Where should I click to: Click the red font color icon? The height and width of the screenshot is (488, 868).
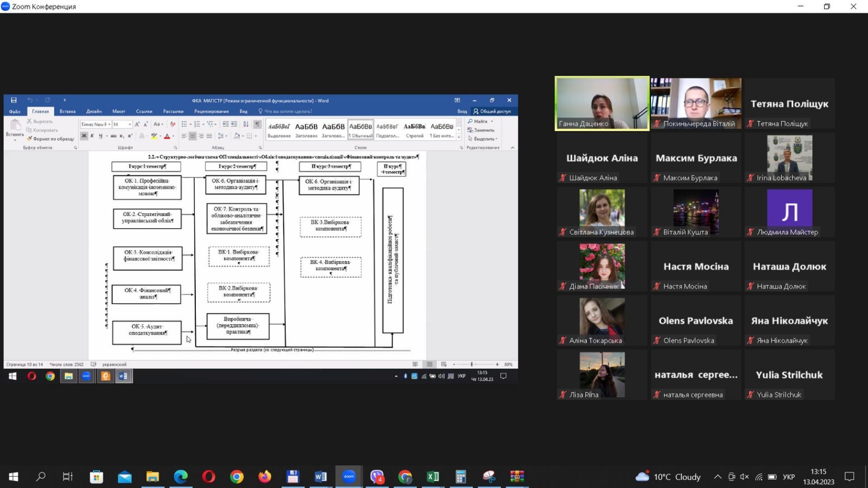167,136
